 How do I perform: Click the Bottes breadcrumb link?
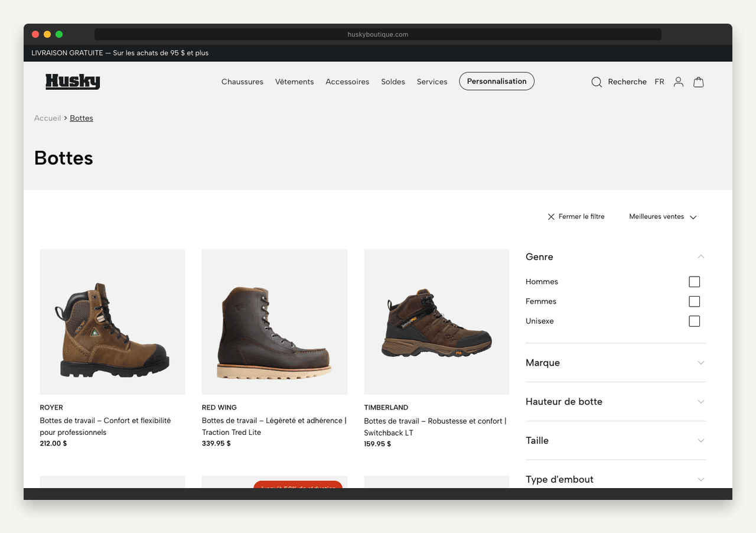point(82,118)
